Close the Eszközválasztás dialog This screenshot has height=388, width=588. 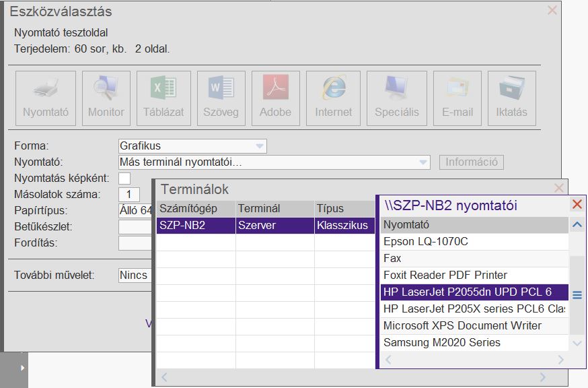pos(552,10)
